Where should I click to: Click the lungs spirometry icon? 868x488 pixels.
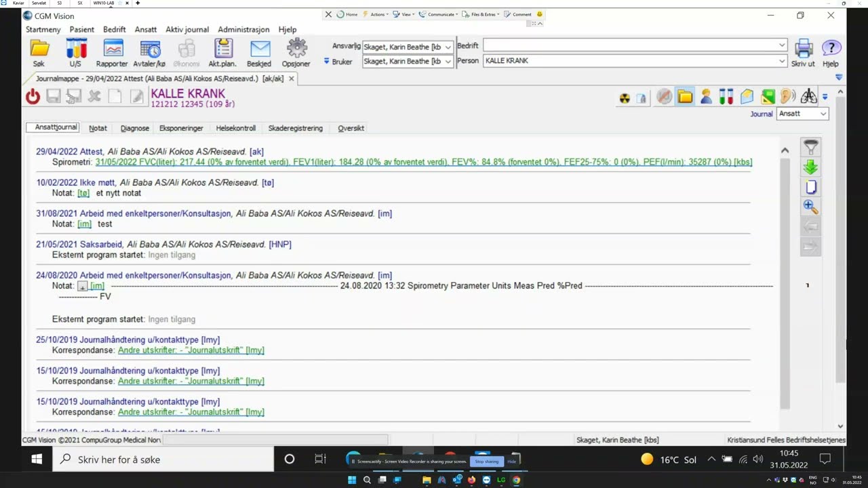tap(808, 97)
